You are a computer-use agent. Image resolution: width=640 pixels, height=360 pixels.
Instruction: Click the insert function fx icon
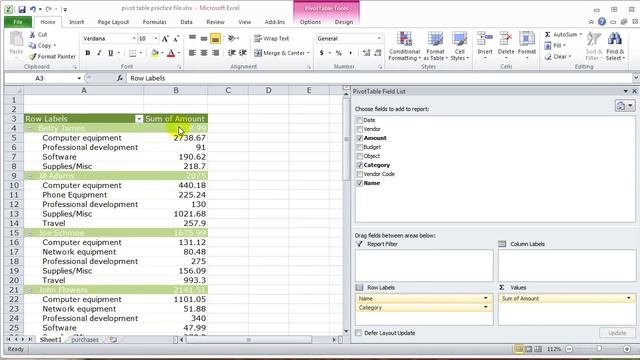point(120,78)
